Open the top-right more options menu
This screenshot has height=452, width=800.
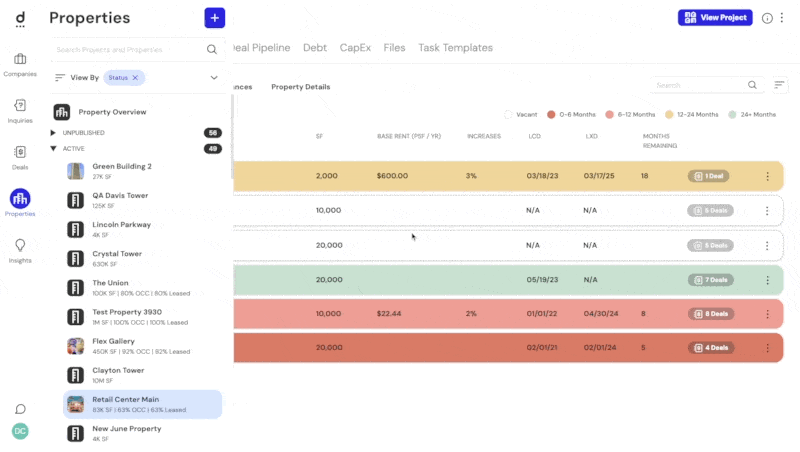(782, 18)
